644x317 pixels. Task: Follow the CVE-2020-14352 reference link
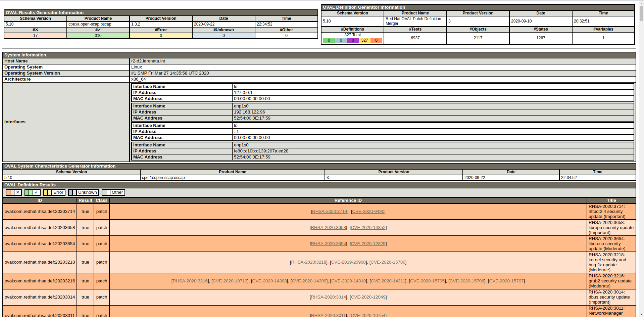pyautogui.click(x=368, y=228)
